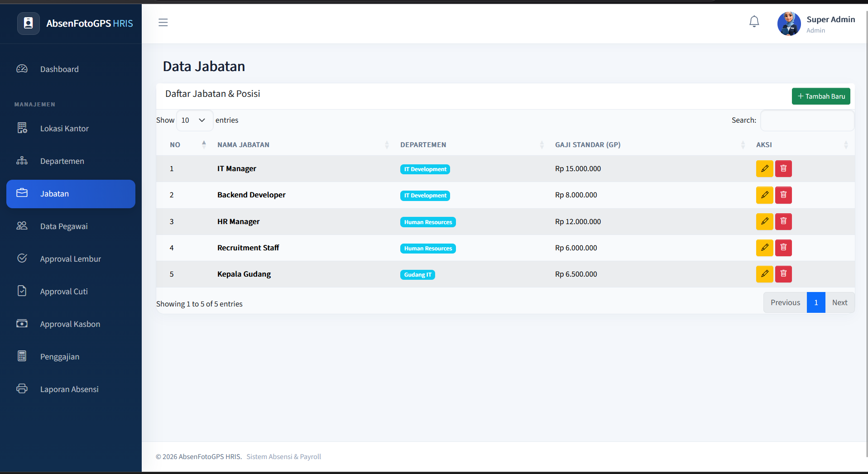Image resolution: width=868 pixels, height=474 pixels.
Task: Click Human Resources badge in HR Manager row
Action: pos(428,222)
